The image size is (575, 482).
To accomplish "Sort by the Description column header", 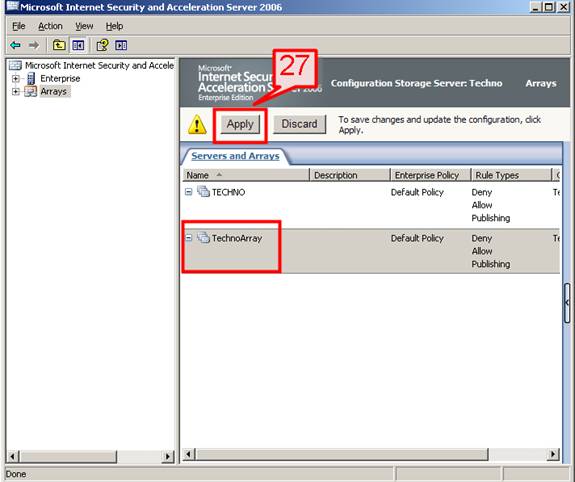I will pos(350,175).
